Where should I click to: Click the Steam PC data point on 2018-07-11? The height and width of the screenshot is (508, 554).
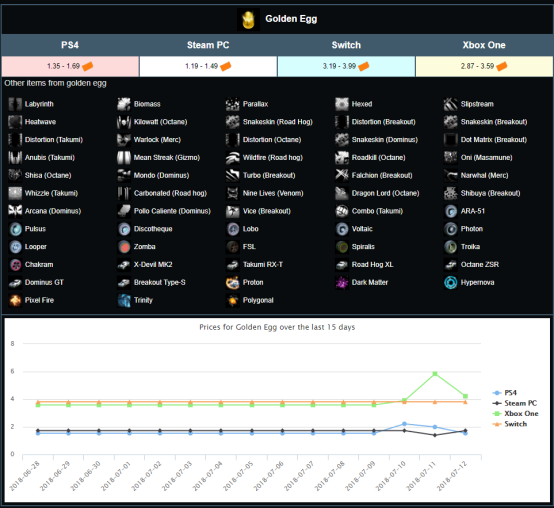tap(435, 435)
